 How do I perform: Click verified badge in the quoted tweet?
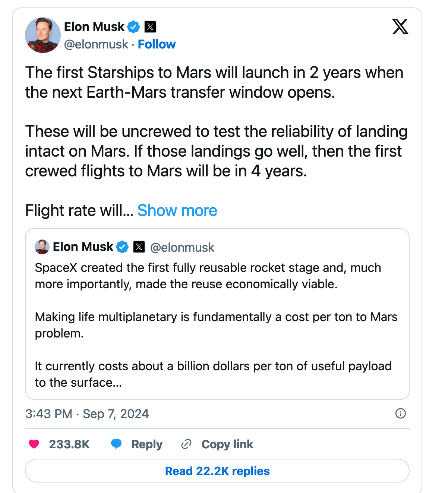click(x=122, y=247)
